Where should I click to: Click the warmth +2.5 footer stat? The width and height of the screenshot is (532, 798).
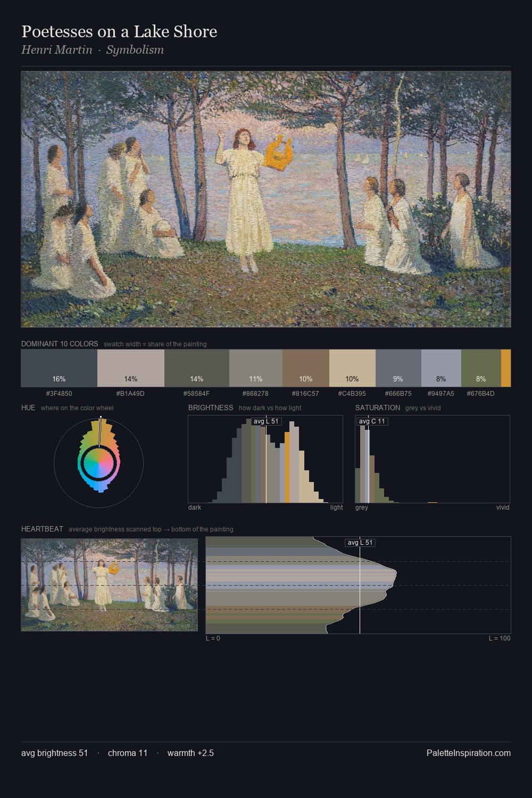coord(190,753)
